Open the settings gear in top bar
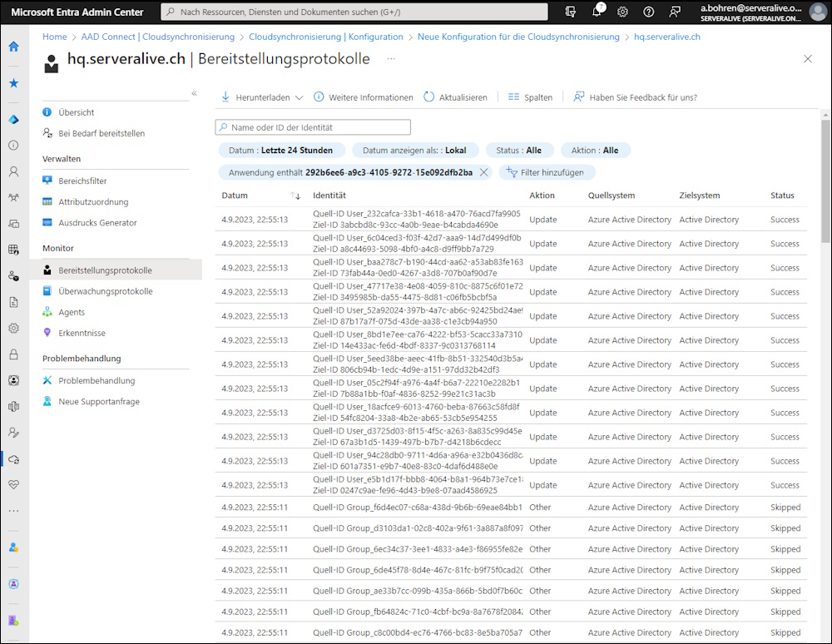Screen dimensions: 832x644 pos(622,12)
